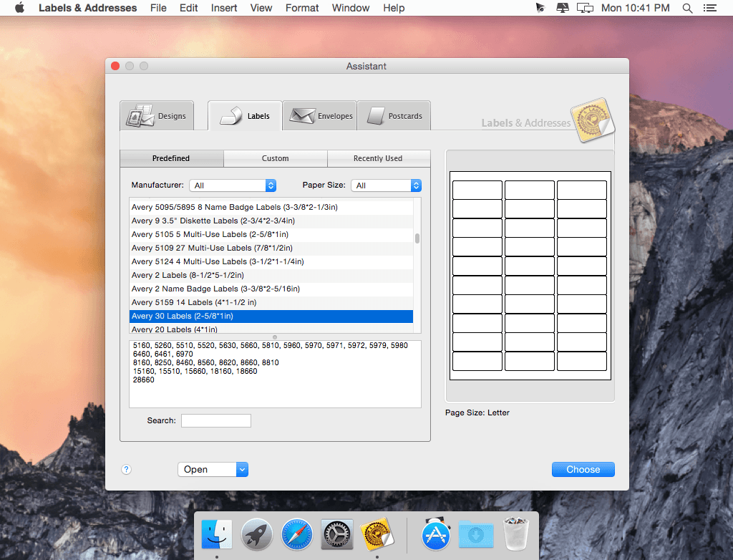Click the AirPlay screen menu bar icon
Screen dimensions: 733x560
coord(563,8)
